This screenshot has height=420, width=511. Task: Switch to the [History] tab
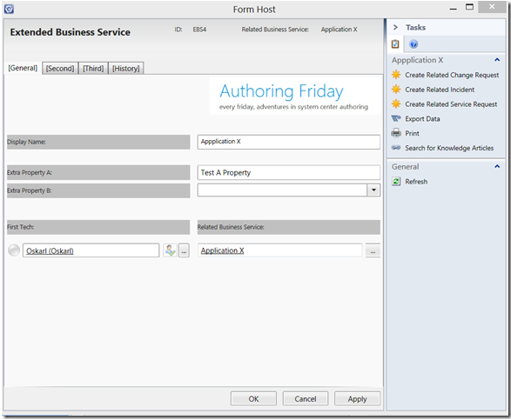tap(126, 69)
